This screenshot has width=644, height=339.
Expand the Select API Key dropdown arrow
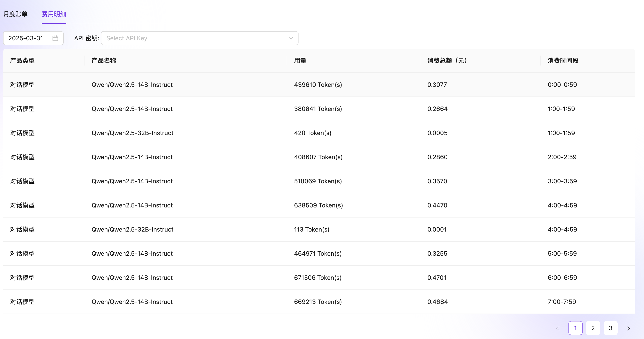291,38
